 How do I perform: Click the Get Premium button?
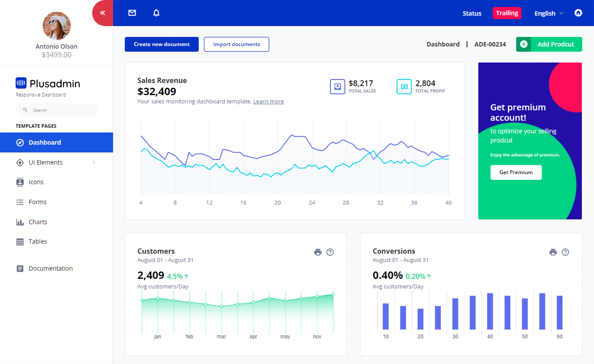[x=515, y=172]
